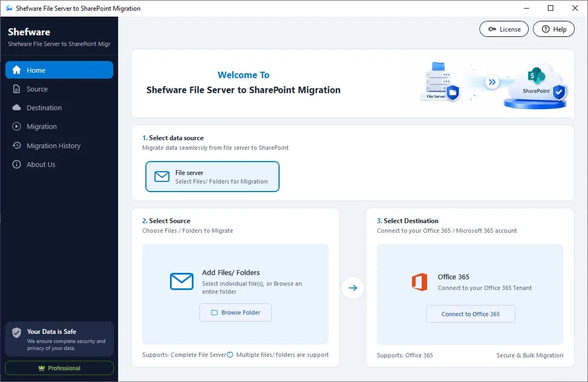Click the Shefware app icon in title bar
The image size is (588, 382).
(x=9, y=8)
